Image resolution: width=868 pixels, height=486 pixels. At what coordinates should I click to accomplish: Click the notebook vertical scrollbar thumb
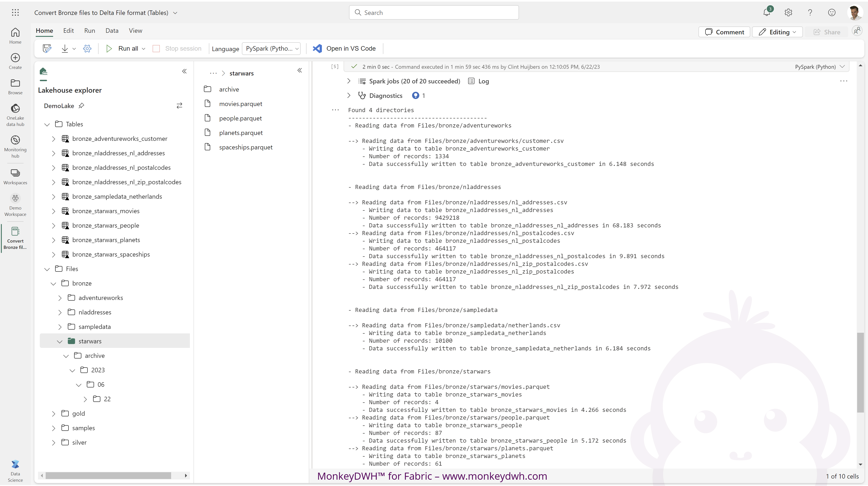[860, 372]
